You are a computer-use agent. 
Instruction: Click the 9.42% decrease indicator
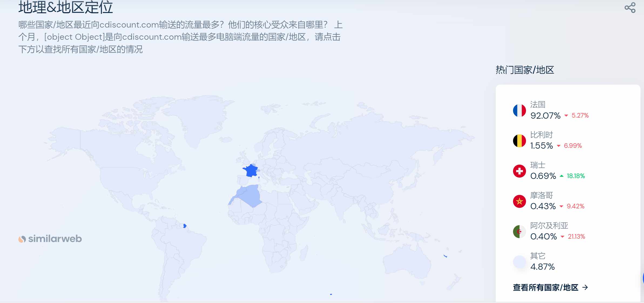tap(572, 206)
